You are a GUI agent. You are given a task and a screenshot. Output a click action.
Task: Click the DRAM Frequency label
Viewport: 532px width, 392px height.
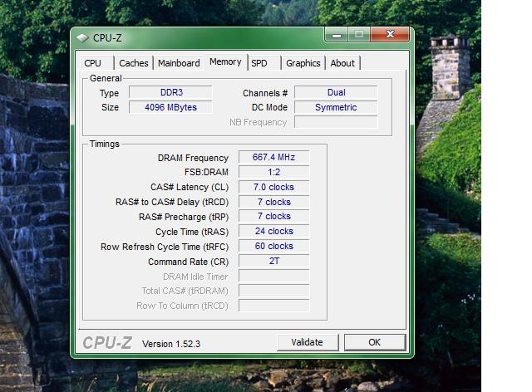point(193,158)
